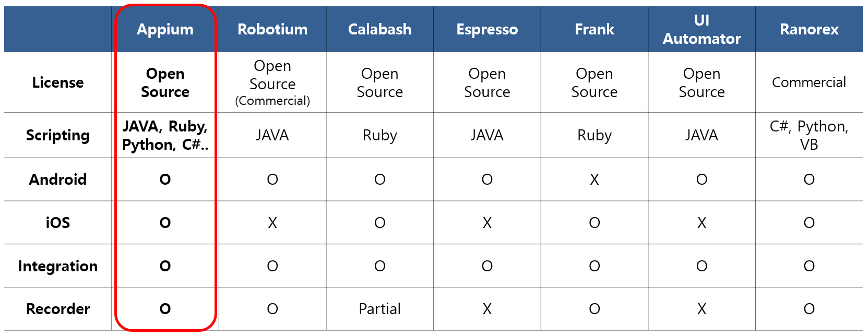868x336 pixels.
Task: Select the License row label
Action: 58,82
